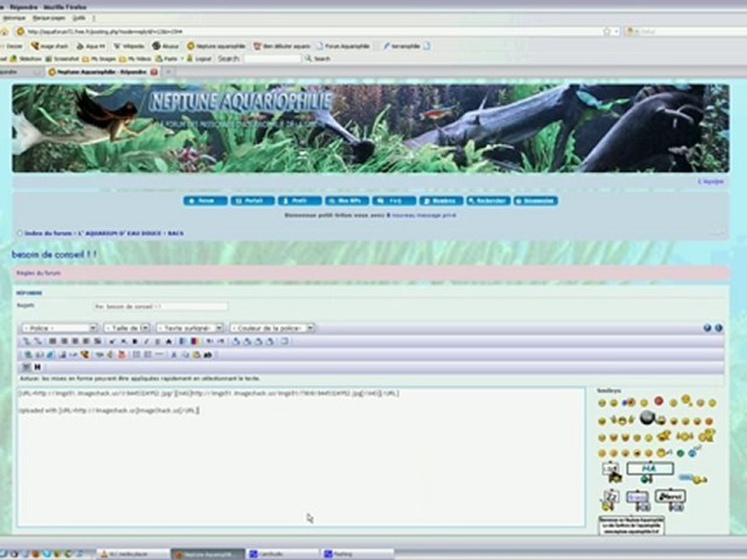Select the Neptune Aquariophilie - Répondre tab
The height and width of the screenshot is (560, 747).
(x=101, y=72)
